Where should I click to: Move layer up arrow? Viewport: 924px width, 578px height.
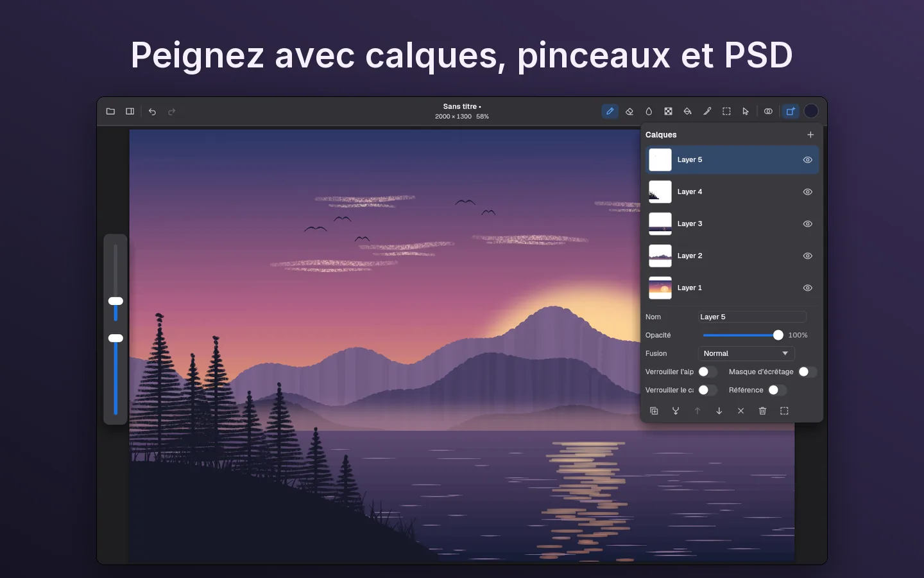[x=697, y=411]
